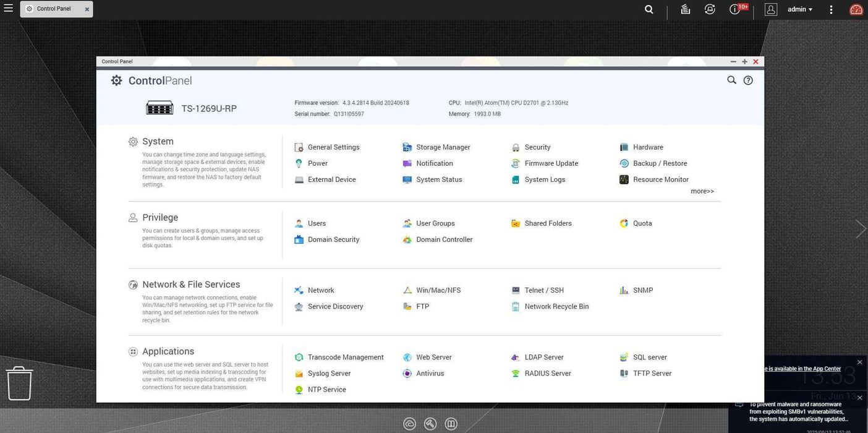Open Firmware Update

click(x=545, y=163)
